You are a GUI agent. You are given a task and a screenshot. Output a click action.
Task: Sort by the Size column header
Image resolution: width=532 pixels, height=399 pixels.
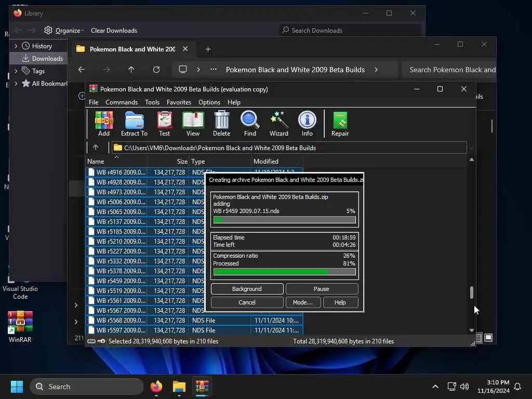(168, 162)
